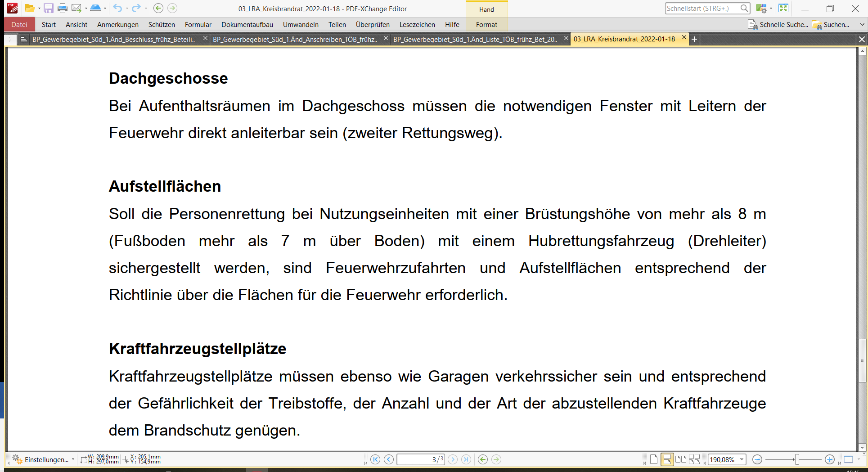
Task: Open the UI customization options icon
Action: click(761, 8)
